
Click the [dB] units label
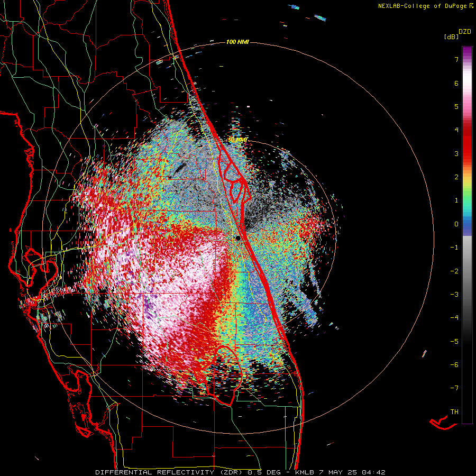(451, 37)
